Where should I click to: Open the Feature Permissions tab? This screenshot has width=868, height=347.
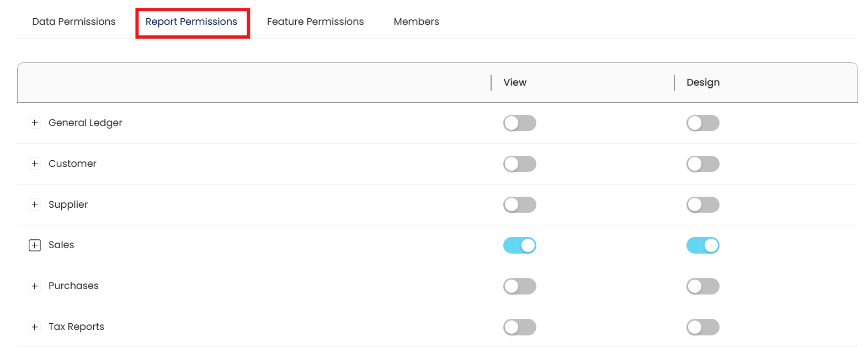[315, 22]
